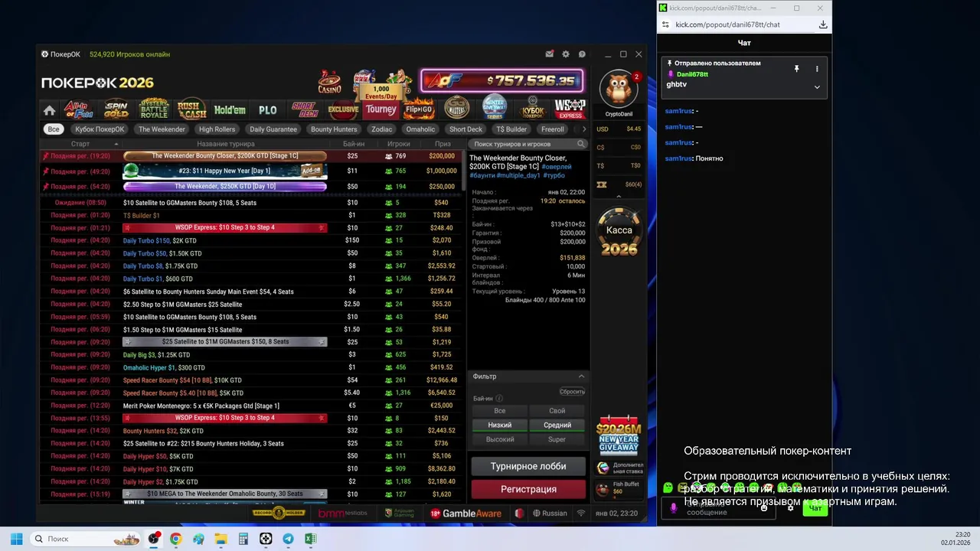The width and height of the screenshot is (980, 551).
Task: Select the Bounty Hunters category pill
Action: tap(334, 129)
